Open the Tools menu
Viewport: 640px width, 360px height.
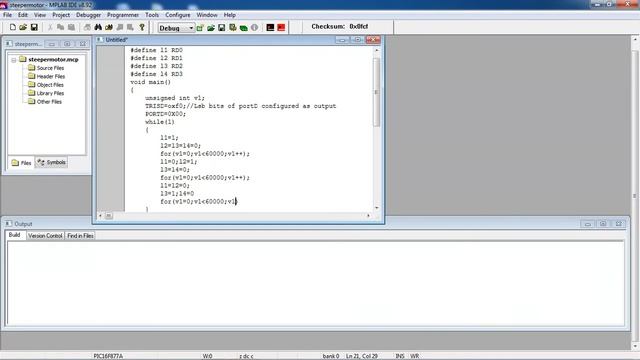point(152,15)
